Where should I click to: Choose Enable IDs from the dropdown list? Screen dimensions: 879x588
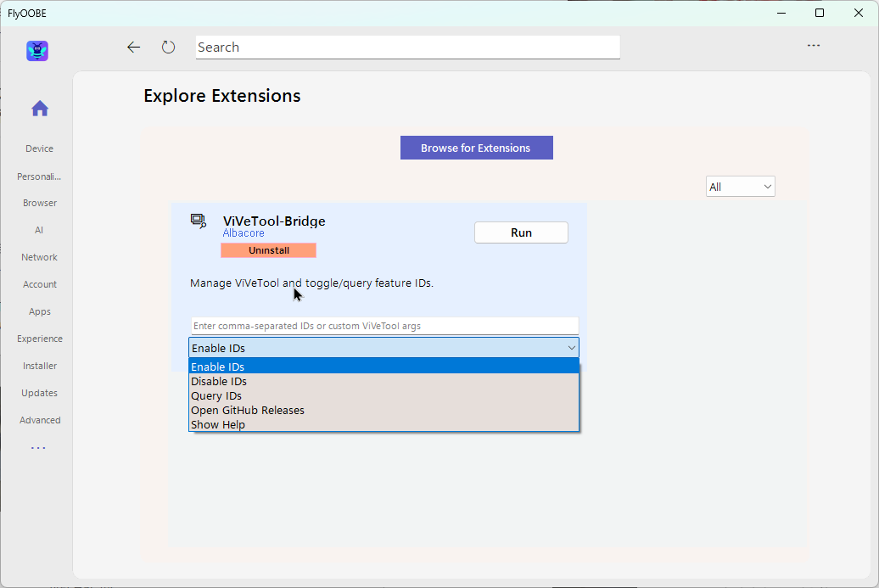click(x=384, y=367)
